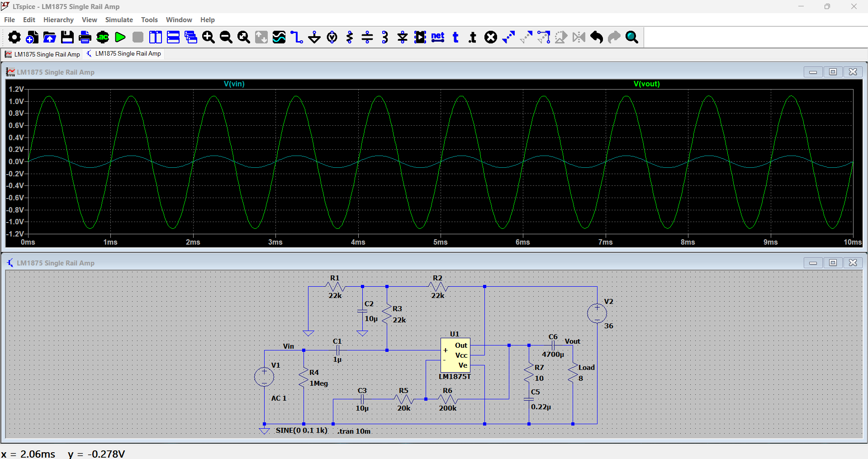
Task: Open the find magnifier tool
Action: pos(632,37)
